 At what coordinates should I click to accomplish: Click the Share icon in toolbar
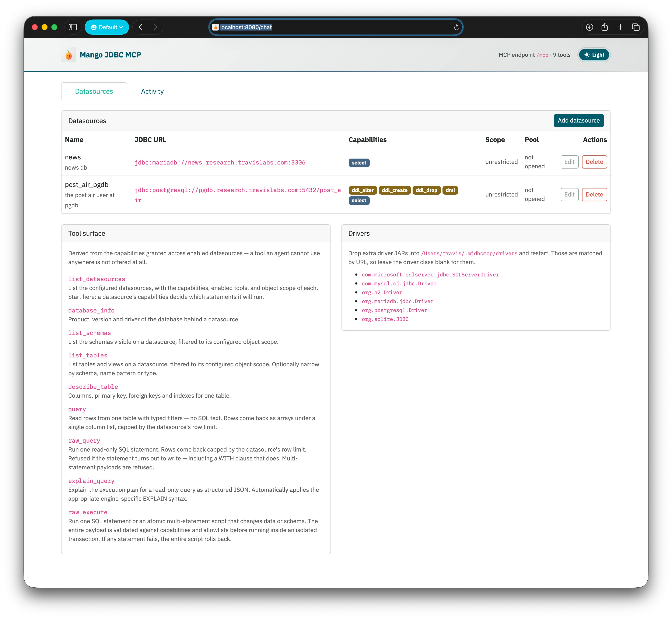tap(605, 27)
